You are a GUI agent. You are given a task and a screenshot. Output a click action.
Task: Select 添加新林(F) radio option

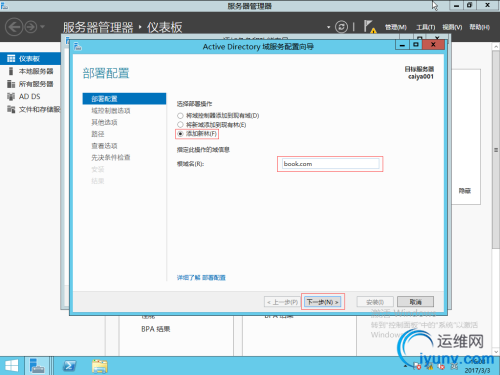point(180,134)
